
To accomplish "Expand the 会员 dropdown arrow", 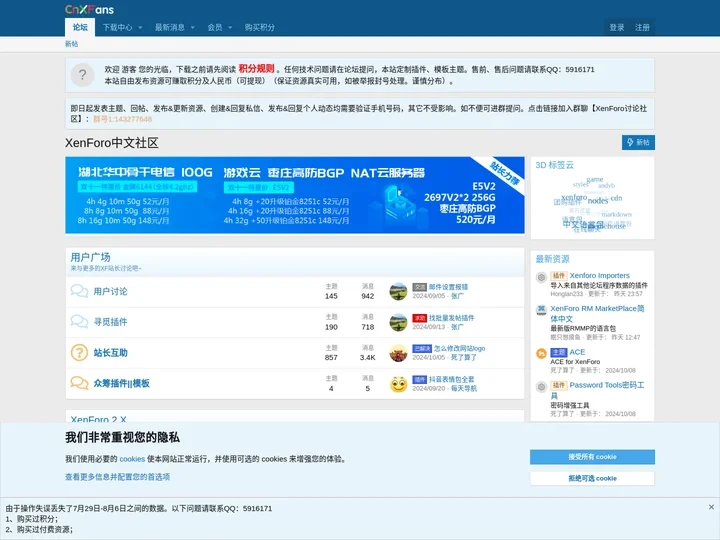I will [230, 28].
